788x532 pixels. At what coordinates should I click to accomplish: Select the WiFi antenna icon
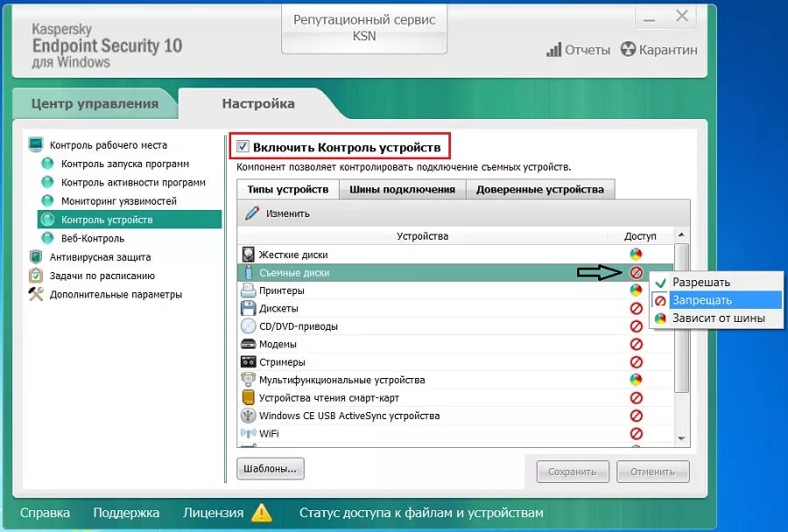tap(248, 433)
